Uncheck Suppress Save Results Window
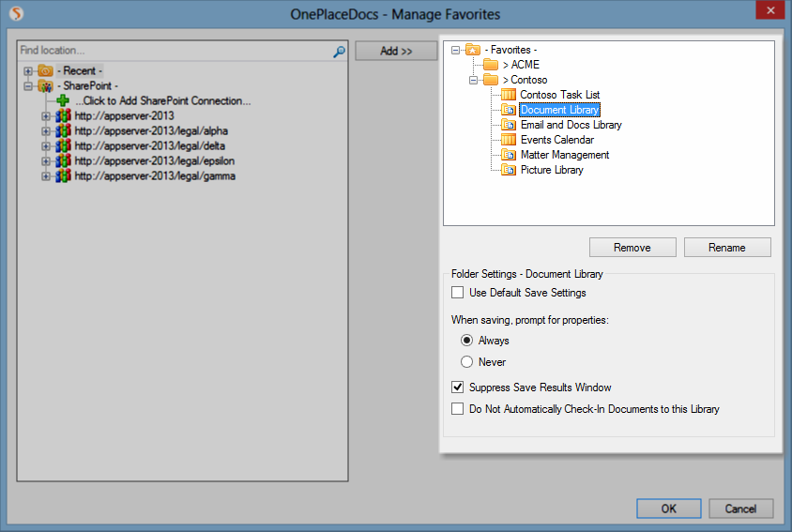Image resolution: width=792 pixels, height=532 pixels. pos(458,387)
